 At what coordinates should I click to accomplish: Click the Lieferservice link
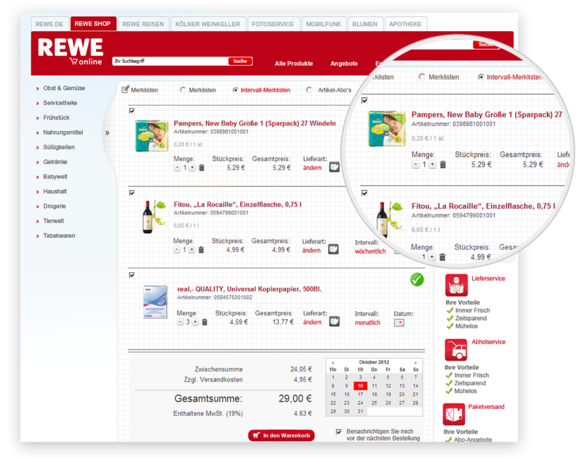[x=488, y=278]
